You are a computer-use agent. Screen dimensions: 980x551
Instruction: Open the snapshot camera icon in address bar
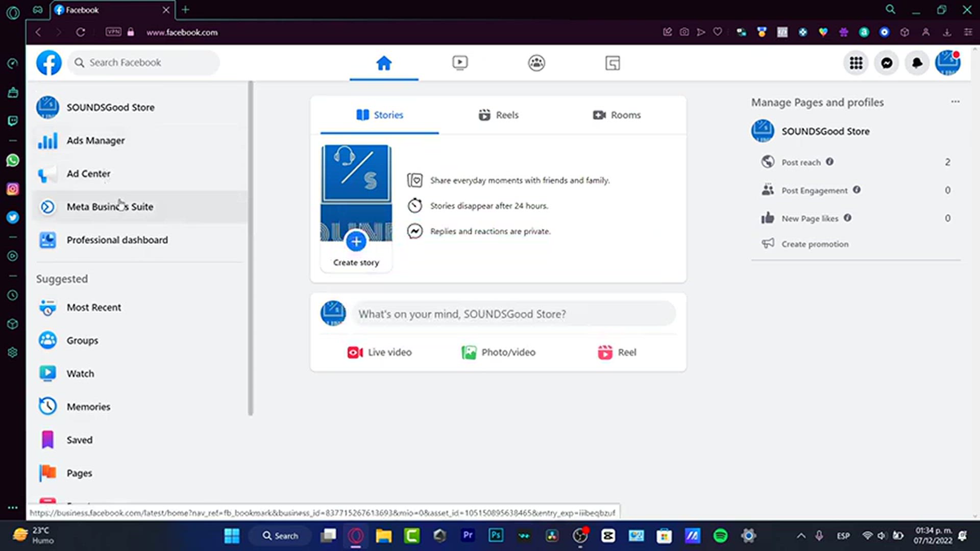[x=684, y=32]
